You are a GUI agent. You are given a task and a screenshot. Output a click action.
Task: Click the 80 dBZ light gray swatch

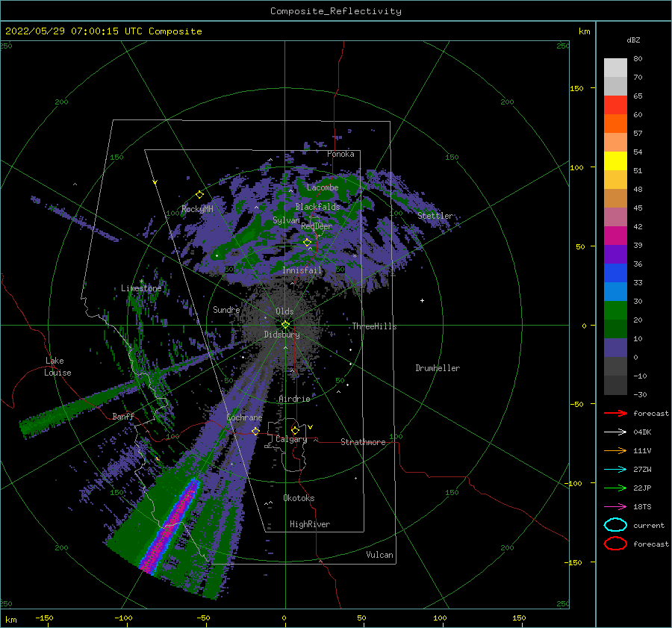pos(615,68)
